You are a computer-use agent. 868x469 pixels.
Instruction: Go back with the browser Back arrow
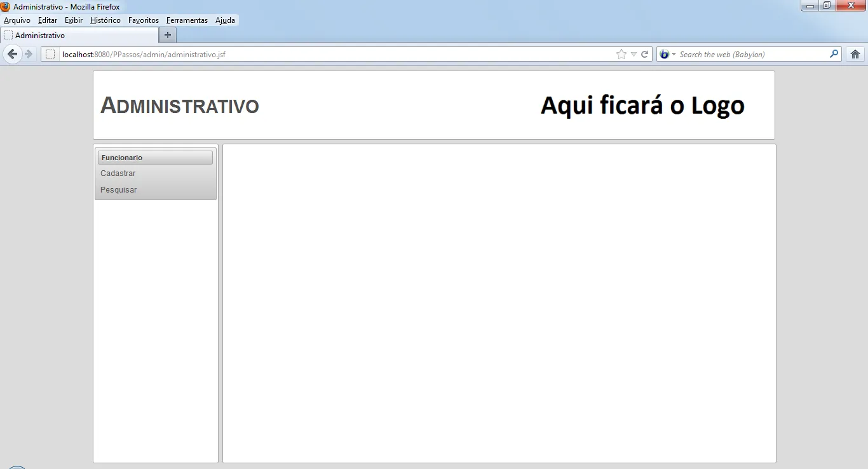tap(12, 54)
